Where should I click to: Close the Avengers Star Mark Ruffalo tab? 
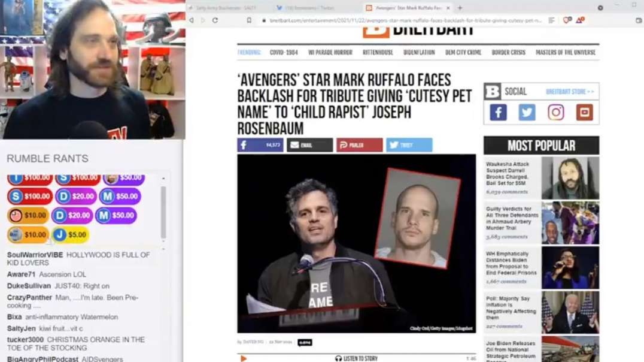[x=448, y=8]
